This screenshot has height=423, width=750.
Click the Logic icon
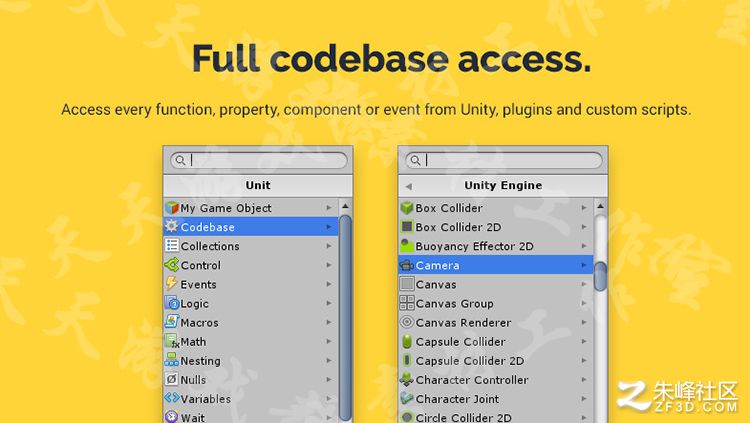172,303
